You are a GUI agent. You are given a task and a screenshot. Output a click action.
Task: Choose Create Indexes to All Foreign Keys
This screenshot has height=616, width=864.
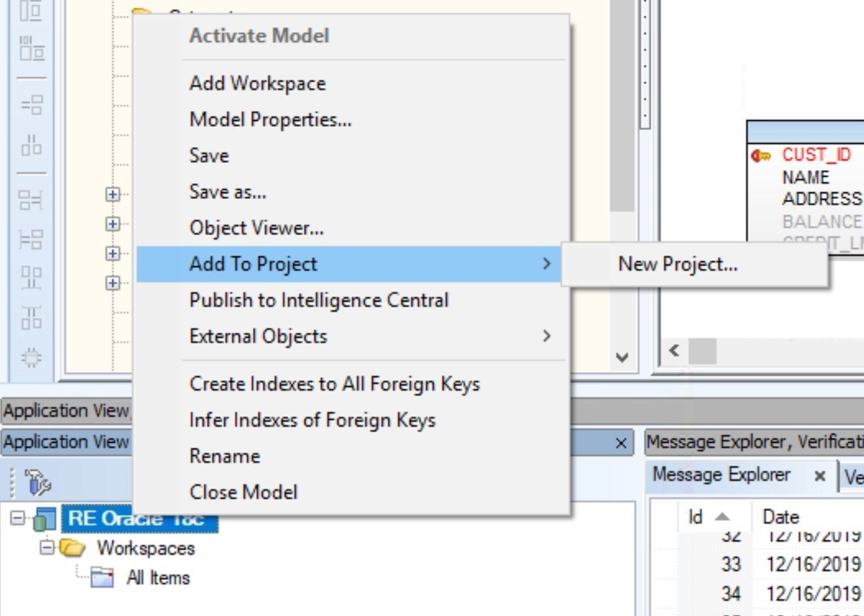334,384
